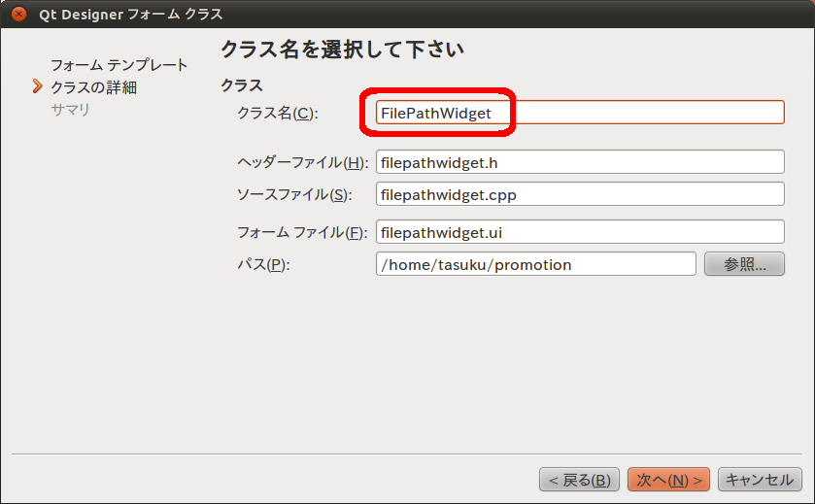815x504 pixels.
Task: Click the form file field filepathwidget.ui
Action: 579,232
